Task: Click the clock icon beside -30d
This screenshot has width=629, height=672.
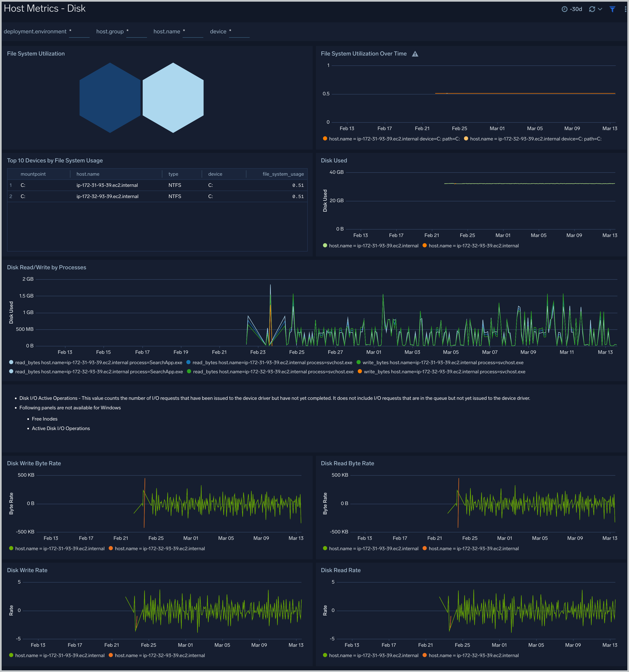Action: [x=564, y=9]
